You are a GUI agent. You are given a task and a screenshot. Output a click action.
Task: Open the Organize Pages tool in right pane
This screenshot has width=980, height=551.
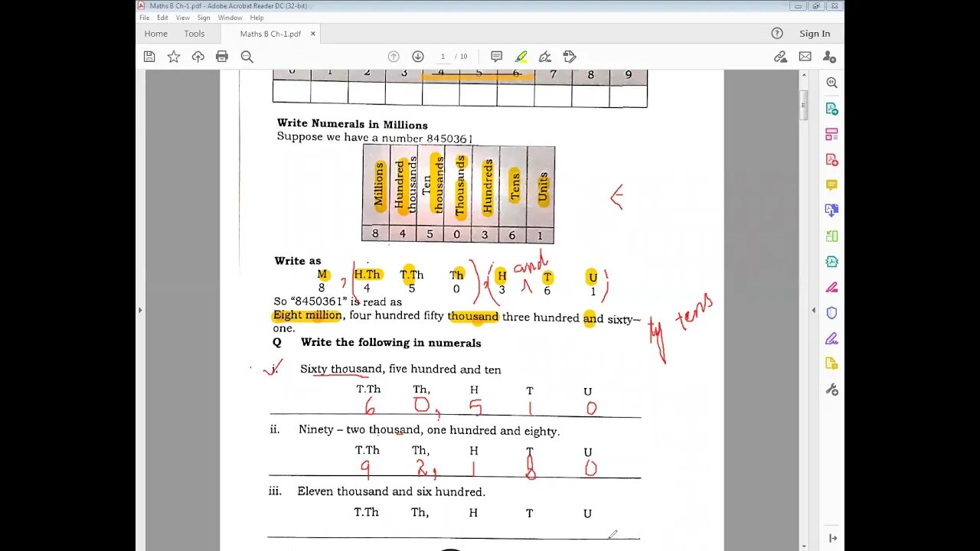832,134
